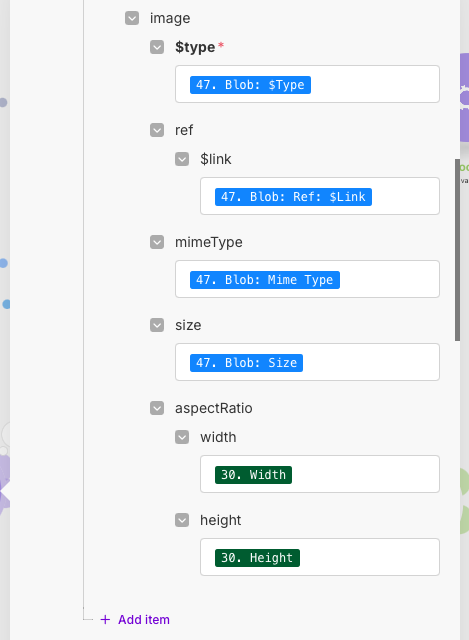Collapse the image section chevron
469x640 pixels.
(132, 18)
